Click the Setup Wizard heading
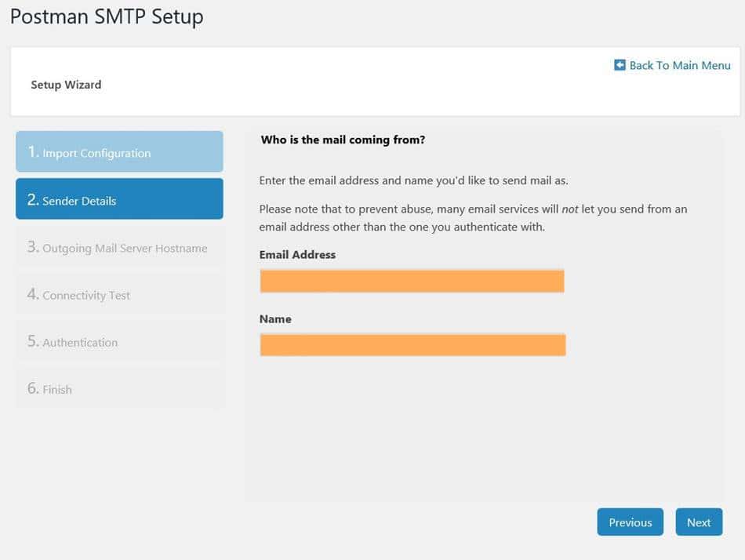 coord(66,84)
